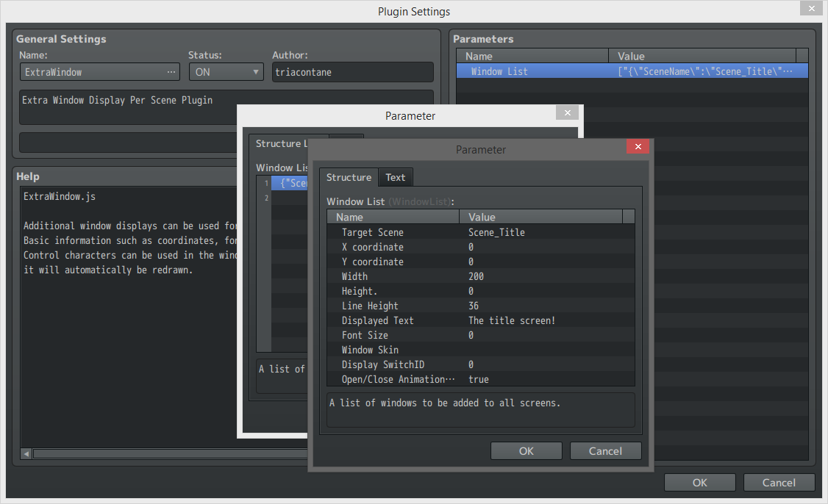Select the Displayed Text parameter row
828x504 pixels.
click(x=480, y=320)
